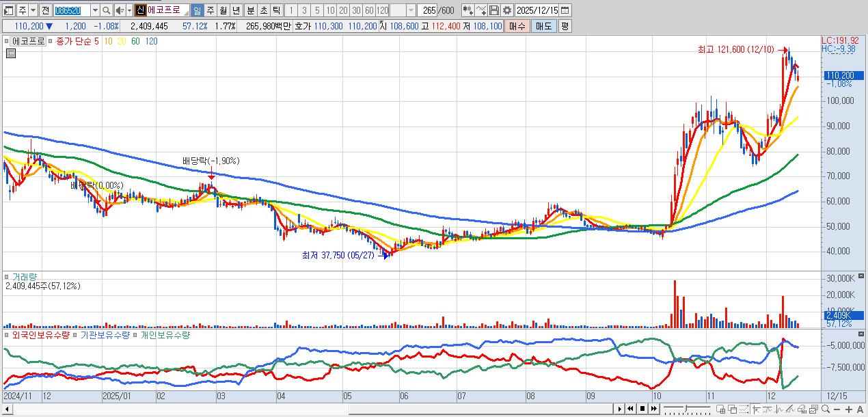
Task: Click the 전 button
Action: coord(45,10)
